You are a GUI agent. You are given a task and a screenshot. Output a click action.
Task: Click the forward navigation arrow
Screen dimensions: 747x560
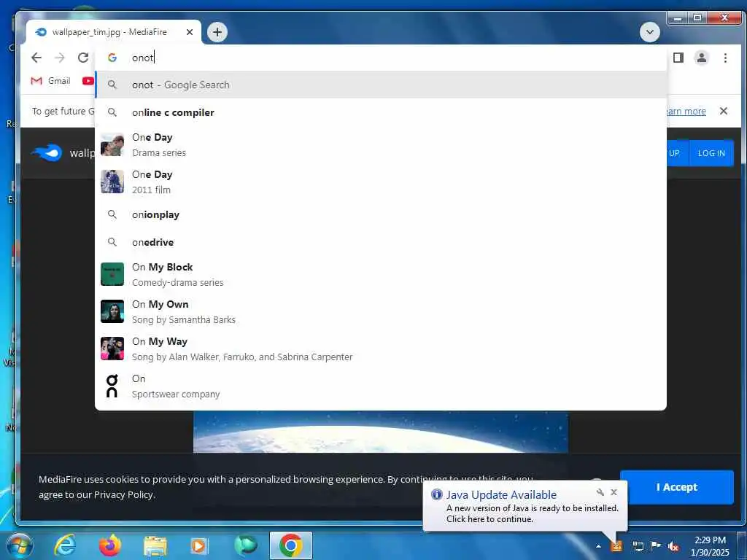[60, 58]
